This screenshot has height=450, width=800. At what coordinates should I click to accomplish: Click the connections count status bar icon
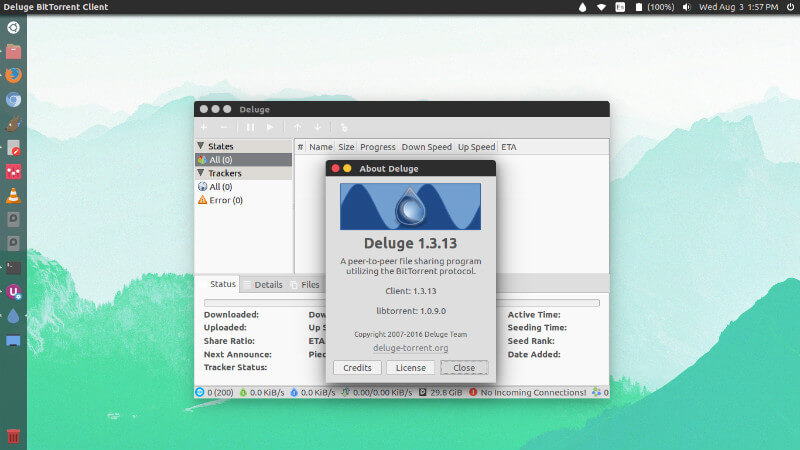[199, 393]
